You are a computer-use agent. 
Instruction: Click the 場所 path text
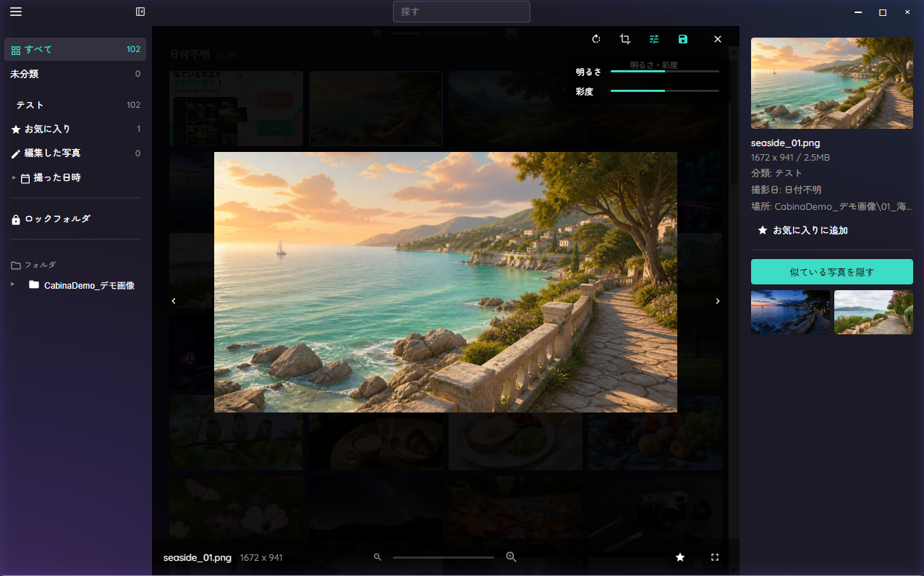pos(830,206)
